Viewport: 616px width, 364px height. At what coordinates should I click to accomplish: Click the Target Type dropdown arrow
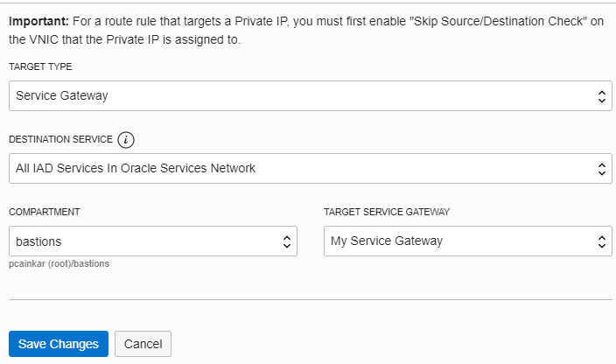tap(601, 96)
